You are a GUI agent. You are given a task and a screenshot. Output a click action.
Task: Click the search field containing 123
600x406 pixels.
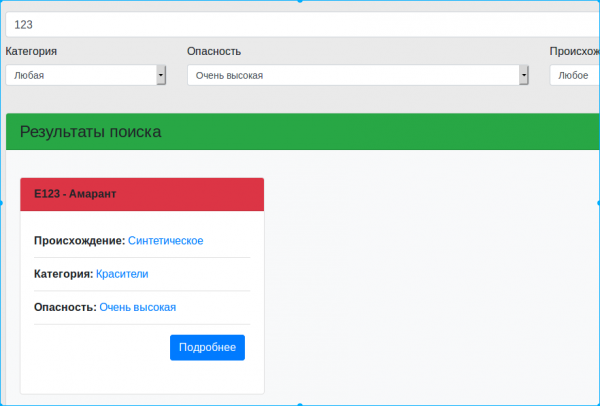tap(300, 24)
